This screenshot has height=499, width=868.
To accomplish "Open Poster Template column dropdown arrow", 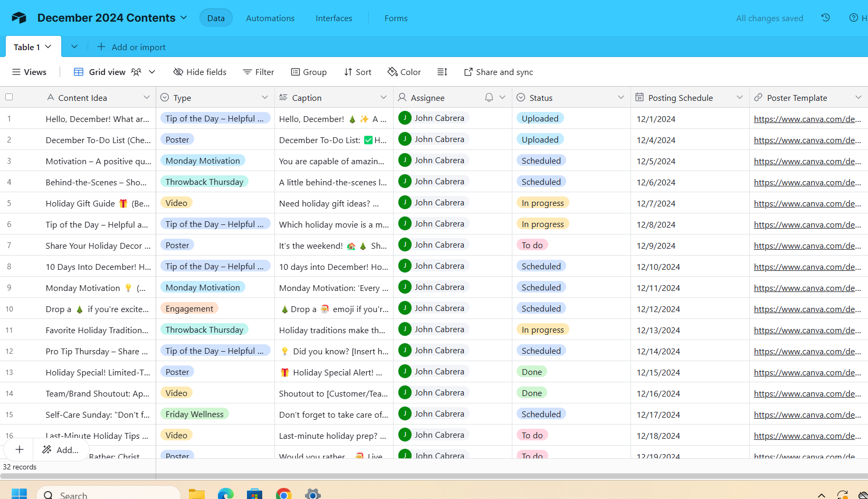I will [x=859, y=97].
